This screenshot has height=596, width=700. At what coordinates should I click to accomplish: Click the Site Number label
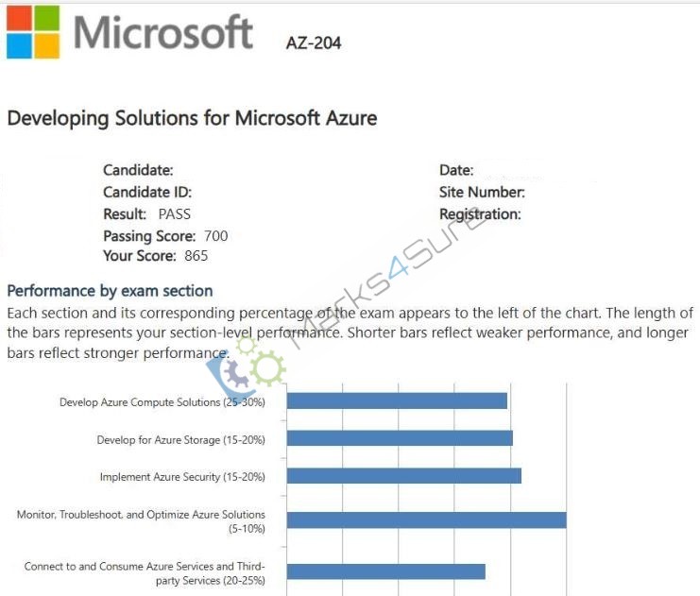[x=482, y=193]
